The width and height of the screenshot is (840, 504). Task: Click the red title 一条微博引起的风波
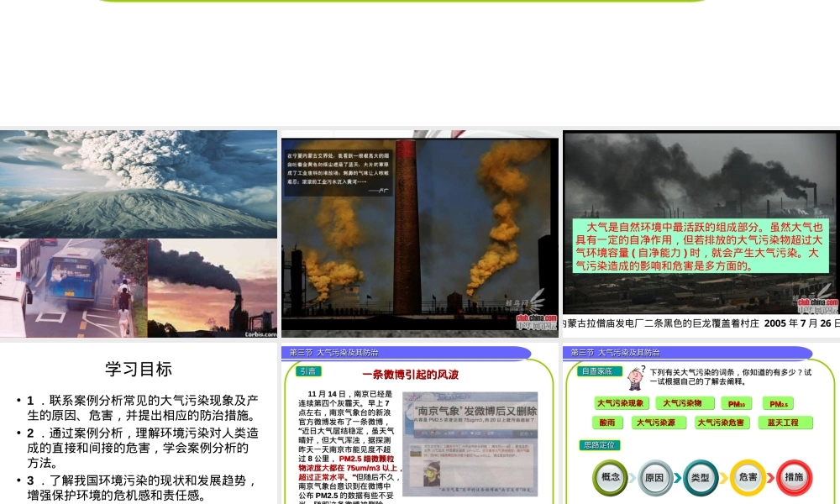411,375
